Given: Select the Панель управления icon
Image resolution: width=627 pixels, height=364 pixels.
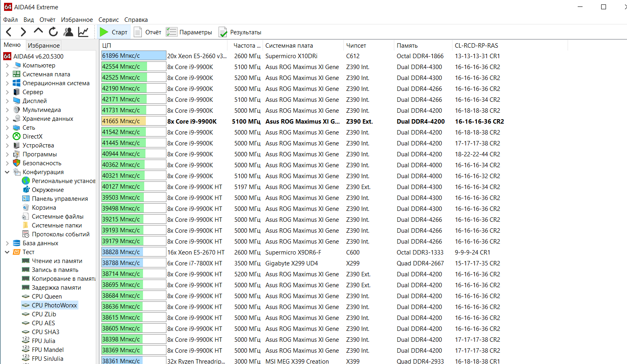Looking at the screenshot, I should (26, 199).
